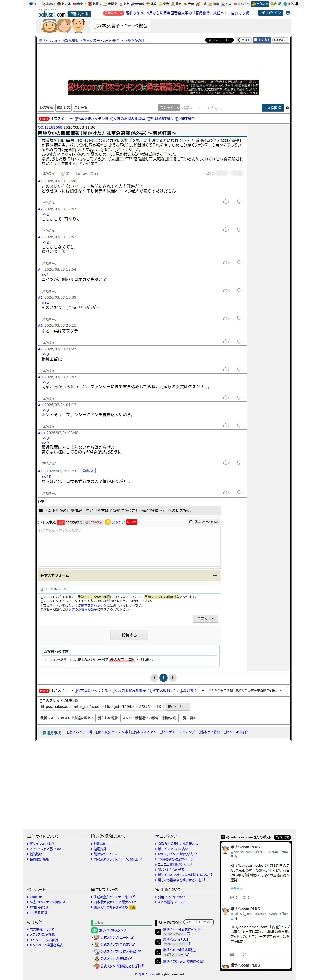
Task: Click the 荒らしの報告 button
Action: pos(108,718)
